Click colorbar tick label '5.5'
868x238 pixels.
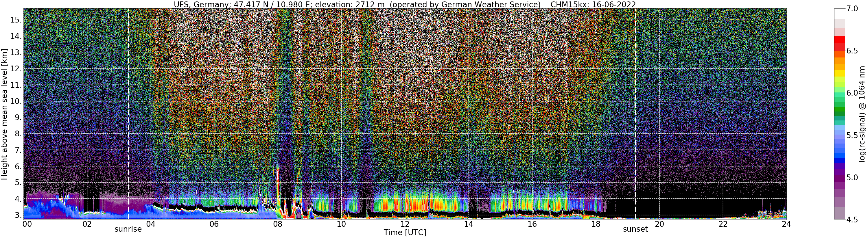click(x=852, y=135)
